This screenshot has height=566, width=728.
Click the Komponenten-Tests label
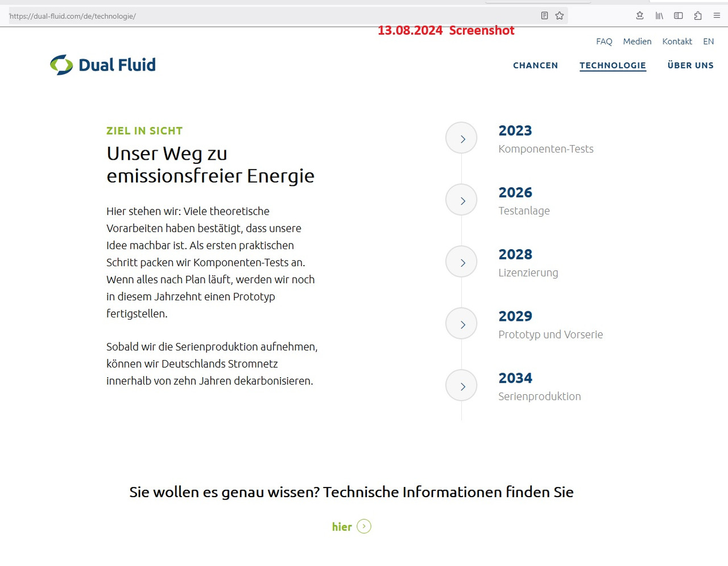click(x=546, y=149)
